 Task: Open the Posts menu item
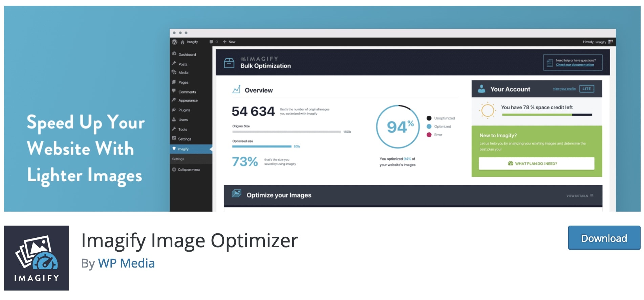pos(183,64)
